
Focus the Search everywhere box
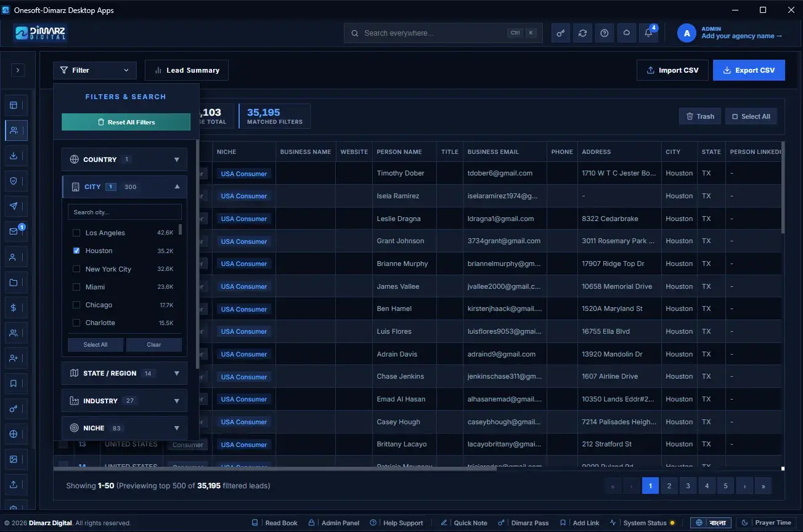coord(443,33)
